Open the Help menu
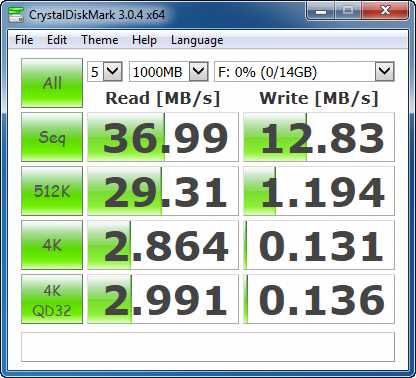The width and height of the screenshot is (416, 378). [144, 40]
